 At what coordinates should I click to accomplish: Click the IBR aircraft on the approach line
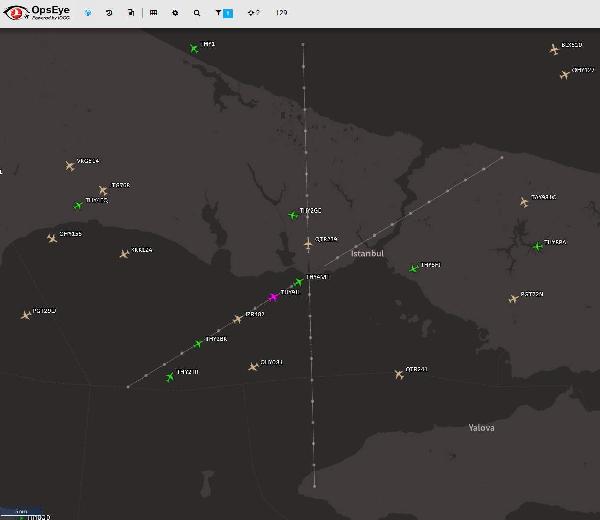click(x=238, y=319)
